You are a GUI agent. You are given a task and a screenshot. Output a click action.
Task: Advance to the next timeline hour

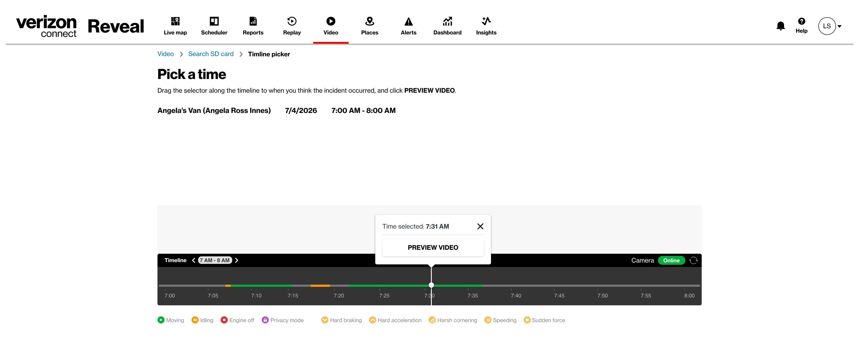[x=237, y=260]
